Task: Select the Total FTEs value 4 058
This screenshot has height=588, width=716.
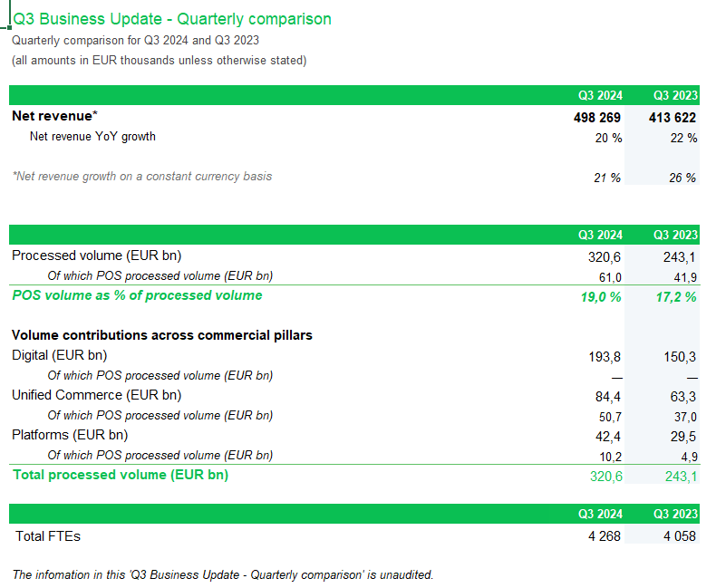Action: point(679,536)
